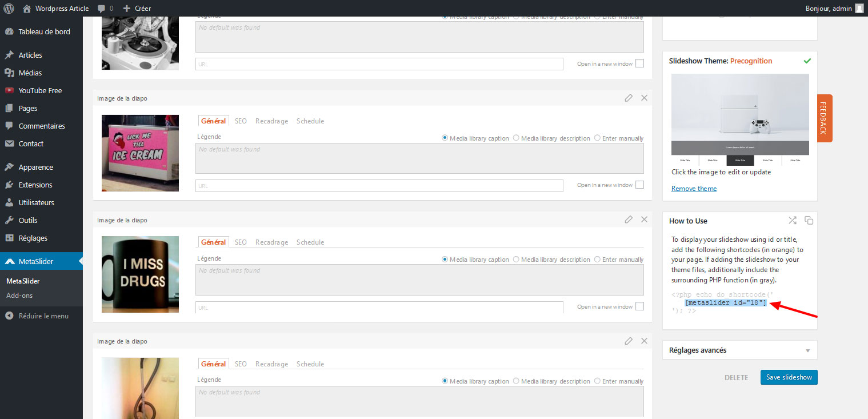Viewport: 868px width, 419px height.
Task: Click the Commentaires bubble icon
Action: [x=9, y=126]
